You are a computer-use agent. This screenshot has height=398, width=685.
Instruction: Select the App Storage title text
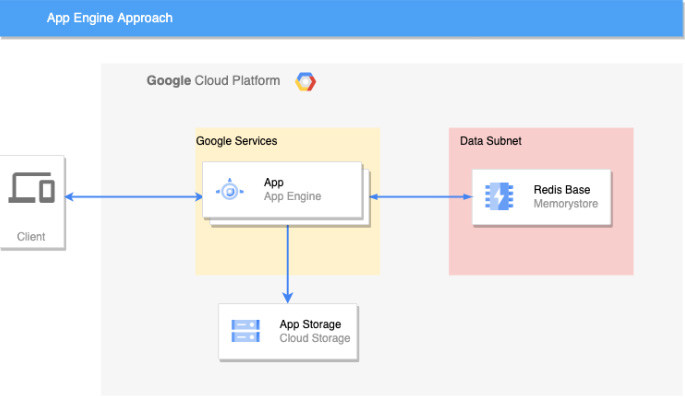(x=310, y=324)
